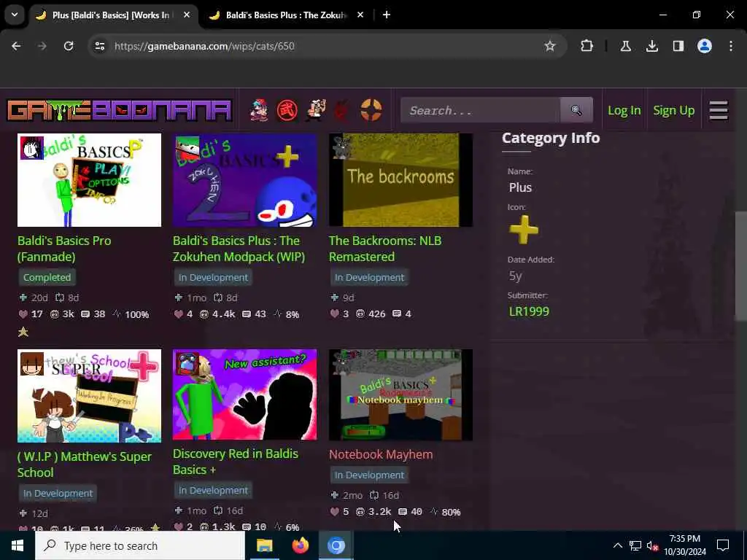Image resolution: width=747 pixels, height=560 pixels.
Task: Open the browser extensions puzzle icon
Action: [x=587, y=46]
